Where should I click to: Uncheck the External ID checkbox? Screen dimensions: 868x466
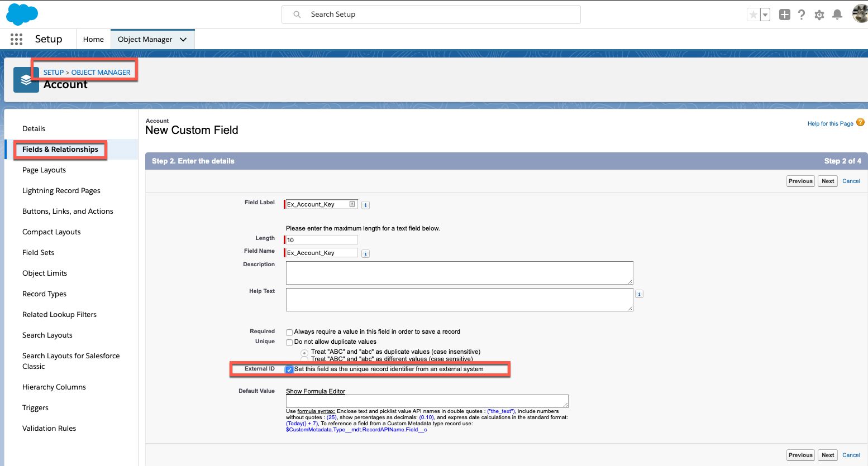pos(289,369)
